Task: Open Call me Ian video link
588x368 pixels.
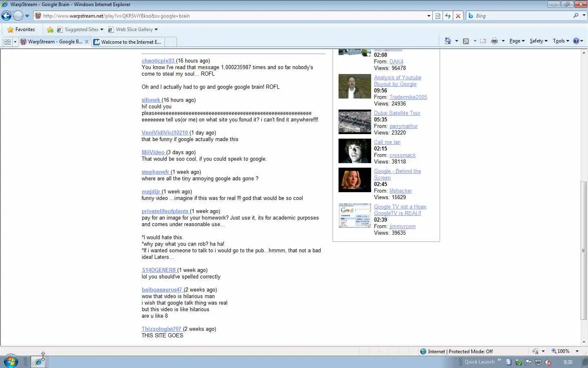Action: coord(387,142)
